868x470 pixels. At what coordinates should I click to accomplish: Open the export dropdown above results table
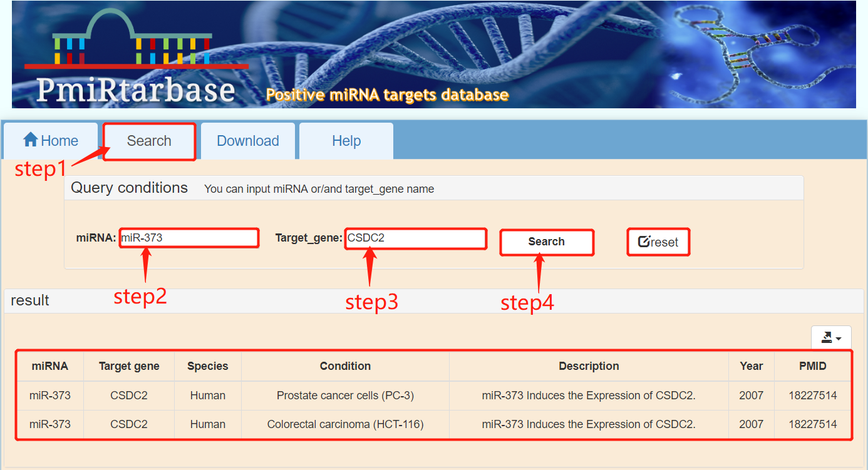click(831, 338)
